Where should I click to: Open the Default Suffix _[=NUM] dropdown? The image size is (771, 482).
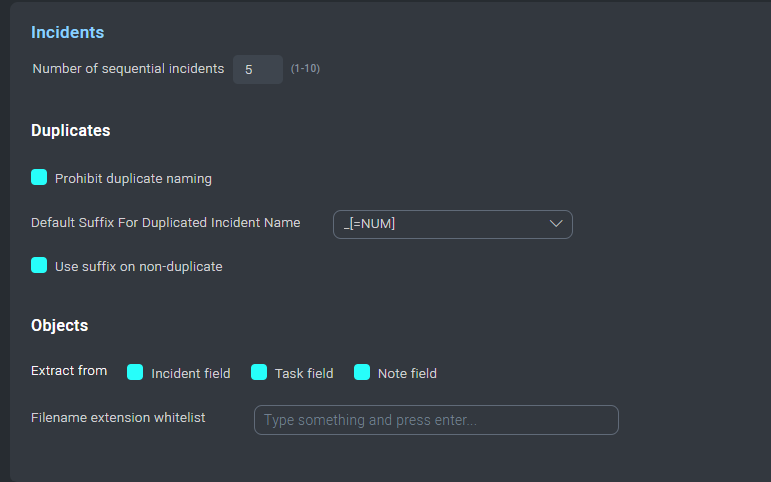pyautogui.click(x=453, y=224)
